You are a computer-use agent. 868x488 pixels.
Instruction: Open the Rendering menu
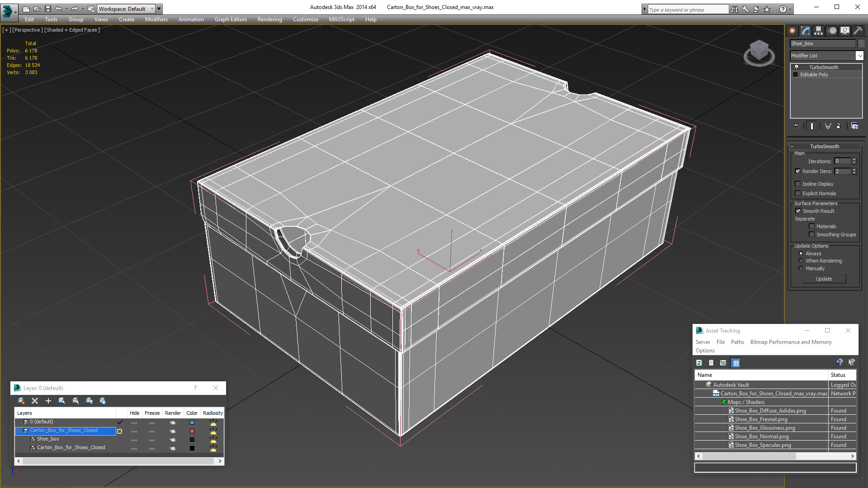(269, 19)
